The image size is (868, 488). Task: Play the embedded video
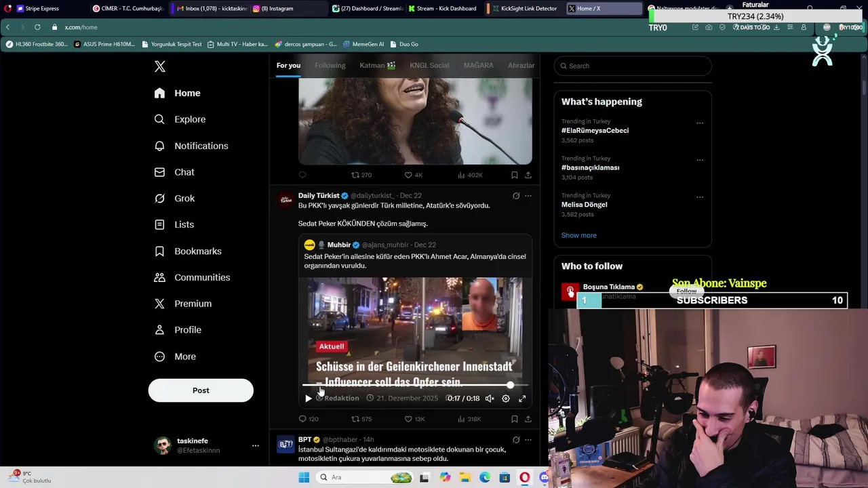[x=309, y=399]
